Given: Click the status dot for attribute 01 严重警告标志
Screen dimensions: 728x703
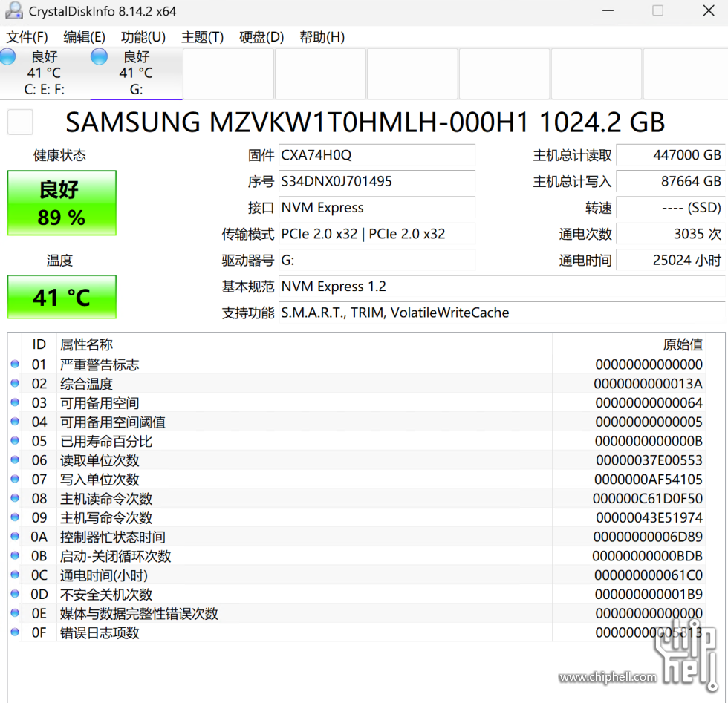Looking at the screenshot, I should click(x=15, y=364).
